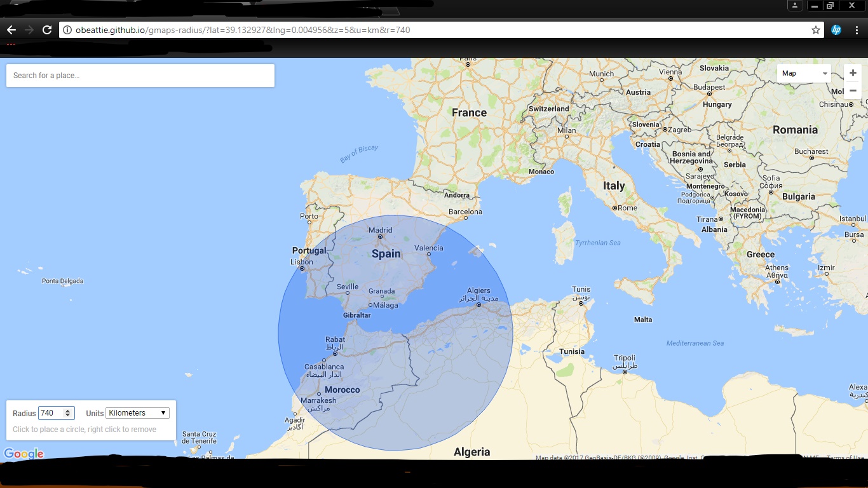Click the Tyrrhenian Sea label

click(598, 243)
